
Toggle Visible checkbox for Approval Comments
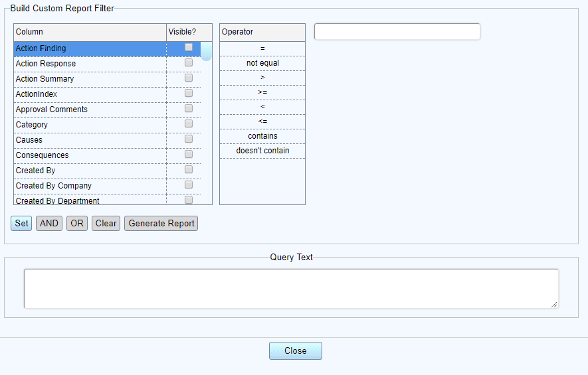tap(189, 108)
